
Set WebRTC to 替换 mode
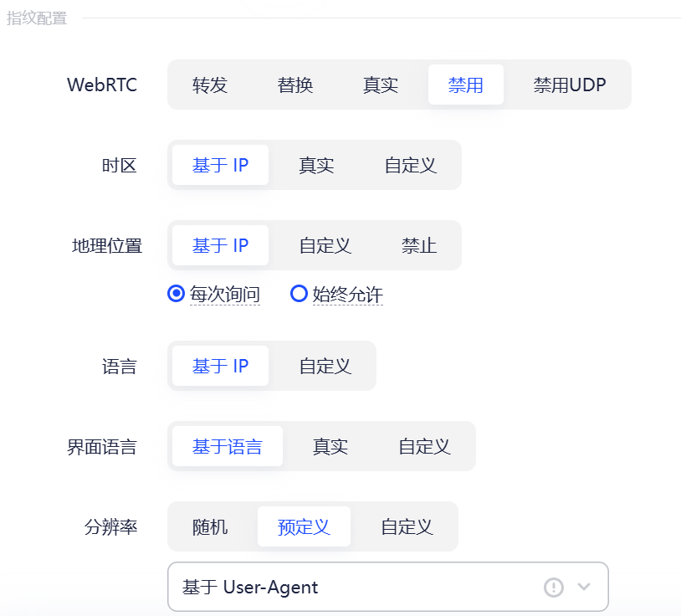tap(294, 85)
